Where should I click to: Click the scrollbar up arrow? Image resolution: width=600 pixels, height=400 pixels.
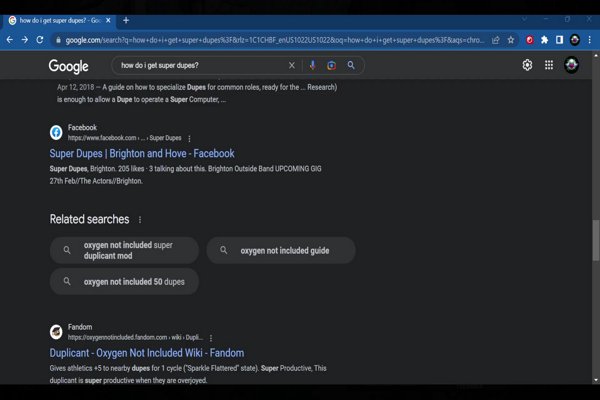click(x=596, y=56)
